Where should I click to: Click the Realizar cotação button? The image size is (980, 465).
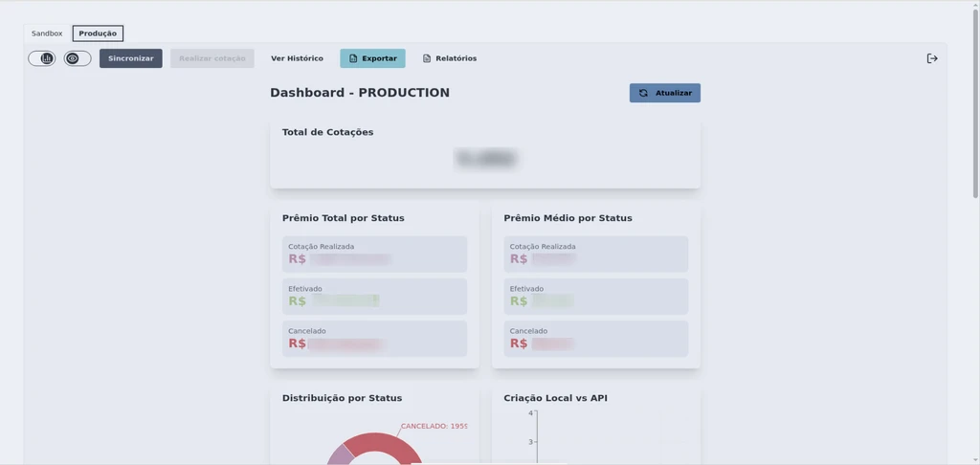[212, 58]
